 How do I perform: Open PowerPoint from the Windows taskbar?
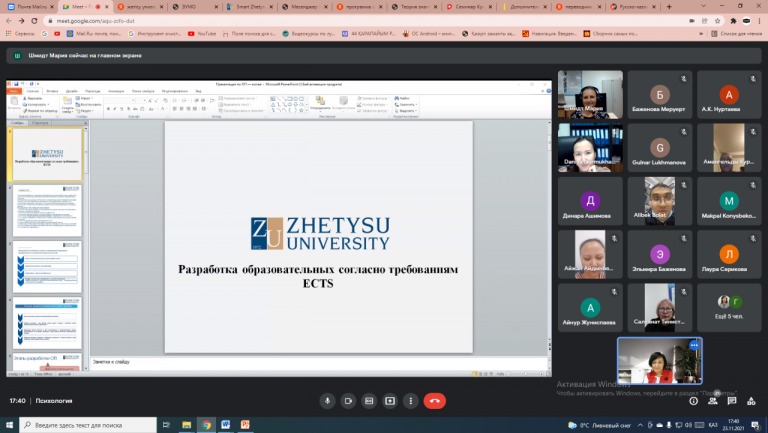(x=245, y=425)
